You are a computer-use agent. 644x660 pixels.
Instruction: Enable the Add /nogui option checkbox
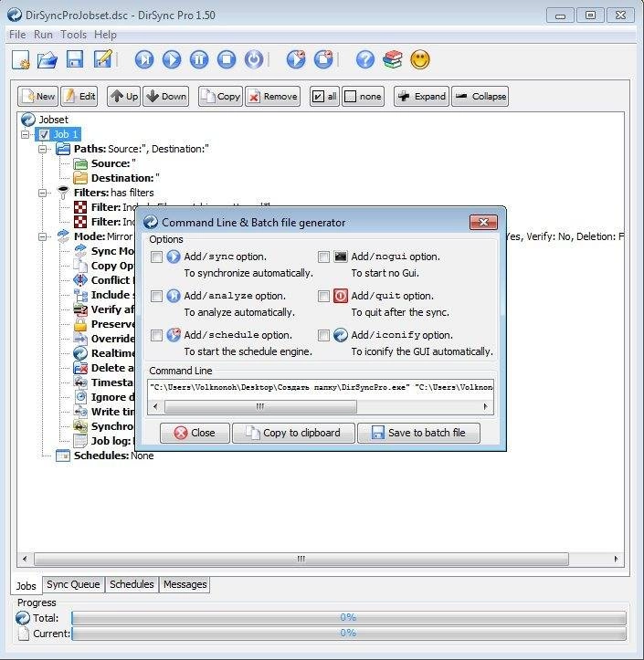323,257
